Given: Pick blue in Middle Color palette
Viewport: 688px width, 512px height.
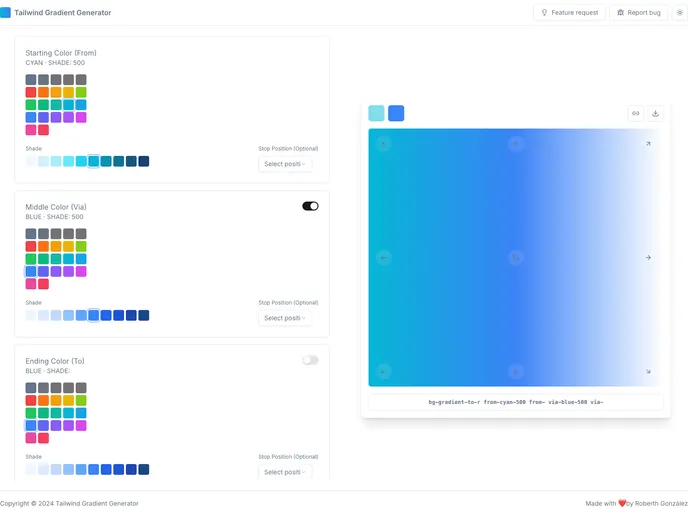Looking at the screenshot, I should tap(31, 271).
